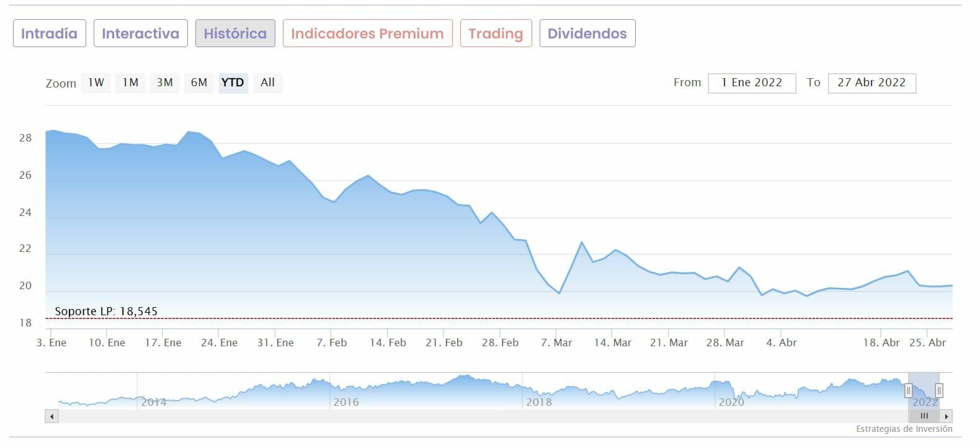Open the Estrategias de Inversión credit link
This screenshot has width=980, height=448.
[x=904, y=429]
